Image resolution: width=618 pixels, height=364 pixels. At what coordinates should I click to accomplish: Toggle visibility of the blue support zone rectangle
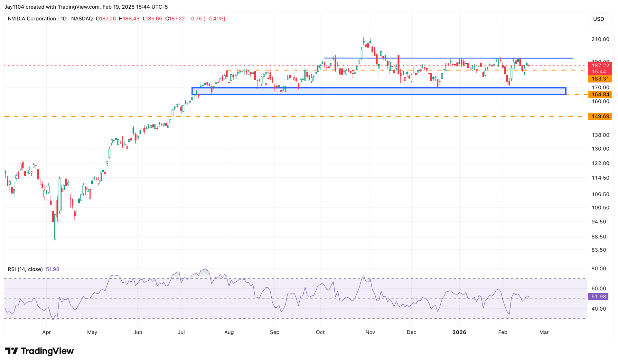[x=354, y=91]
